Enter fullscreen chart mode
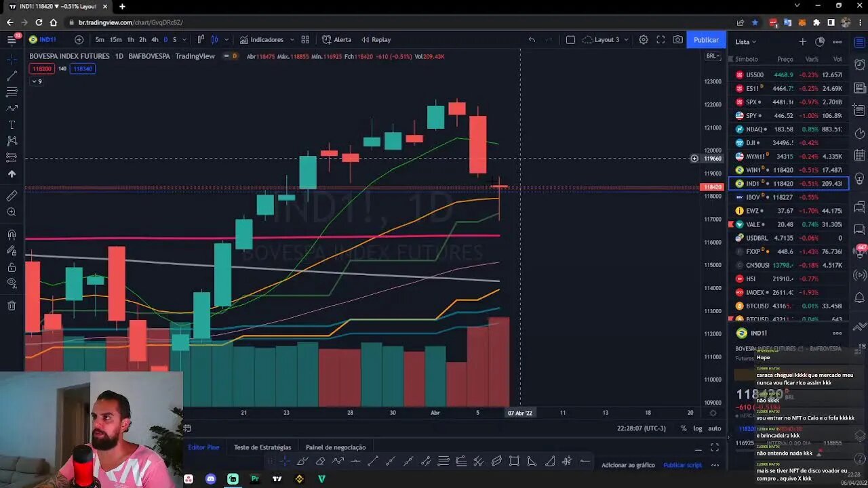868x488 pixels. click(660, 39)
